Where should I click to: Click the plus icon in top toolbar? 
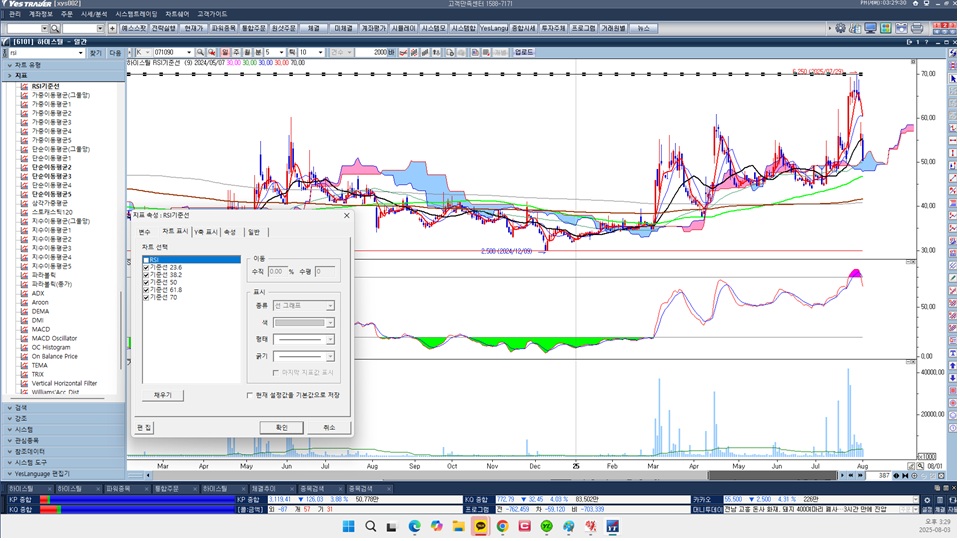tap(111, 28)
